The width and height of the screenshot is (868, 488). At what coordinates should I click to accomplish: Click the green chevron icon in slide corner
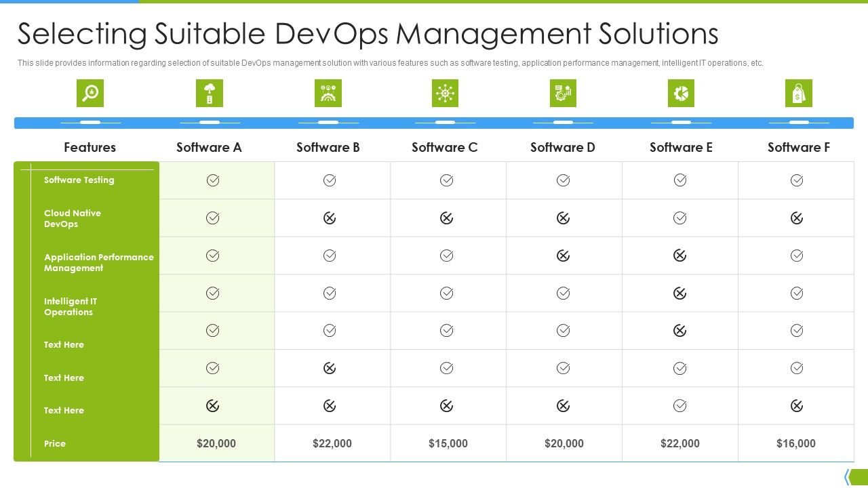tap(855, 476)
